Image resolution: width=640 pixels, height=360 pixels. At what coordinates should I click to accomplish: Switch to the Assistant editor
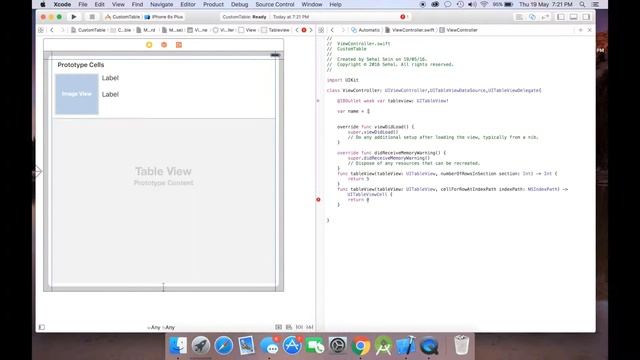coord(532,17)
